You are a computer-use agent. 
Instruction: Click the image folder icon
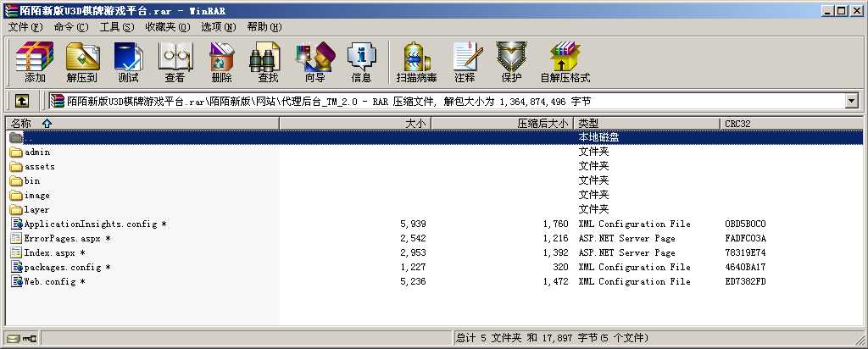pos(16,195)
